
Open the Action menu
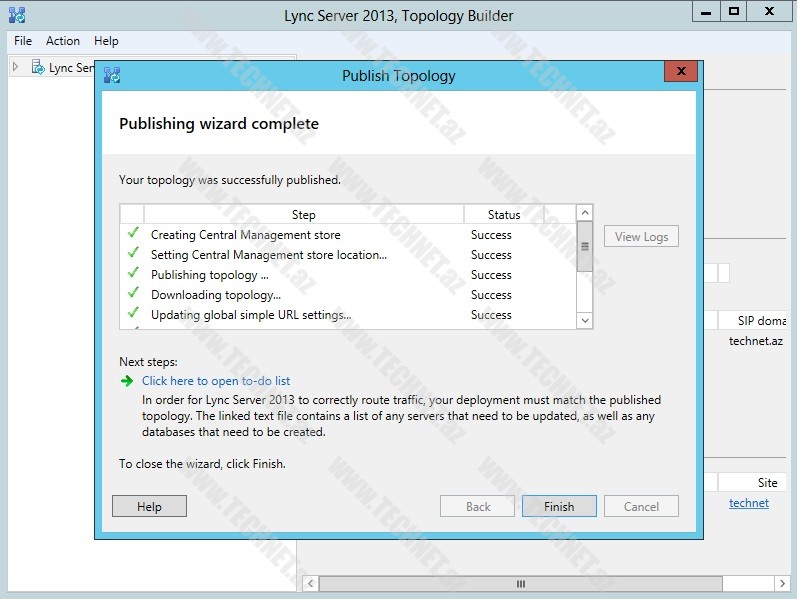(x=63, y=41)
